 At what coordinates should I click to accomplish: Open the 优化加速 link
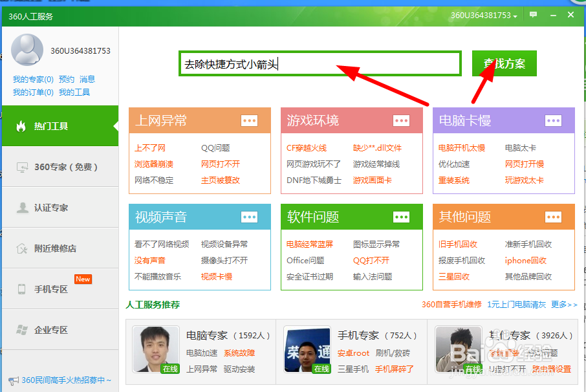coord(454,164)
